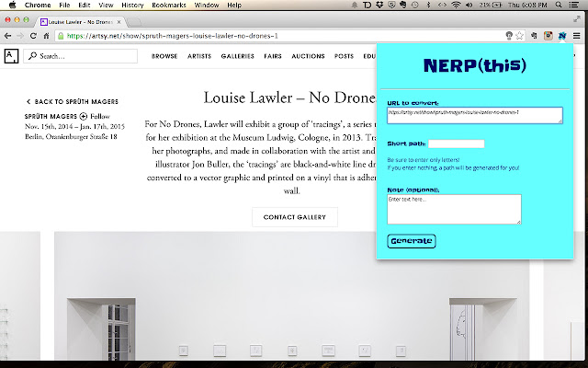Open the Bookmarks menu
Image resolution: width=588 pixels, height=368 pixels.
[169, 5]
